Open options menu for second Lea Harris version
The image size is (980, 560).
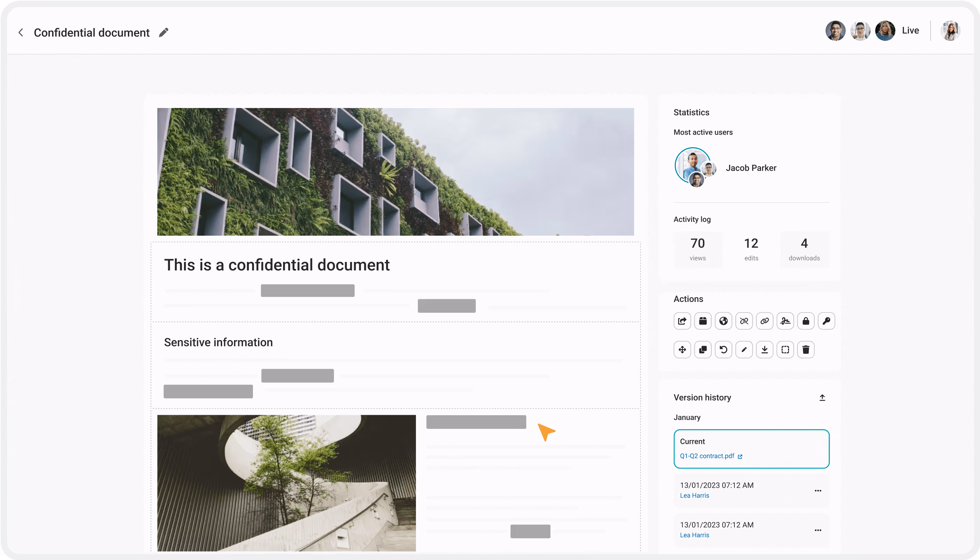(818, 531)
